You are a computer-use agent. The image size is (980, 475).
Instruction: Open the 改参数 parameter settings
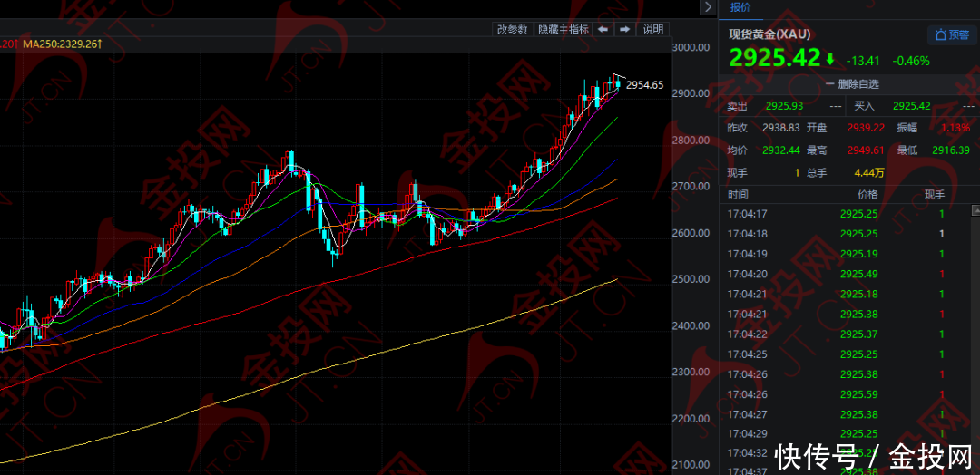click(512, 29)
